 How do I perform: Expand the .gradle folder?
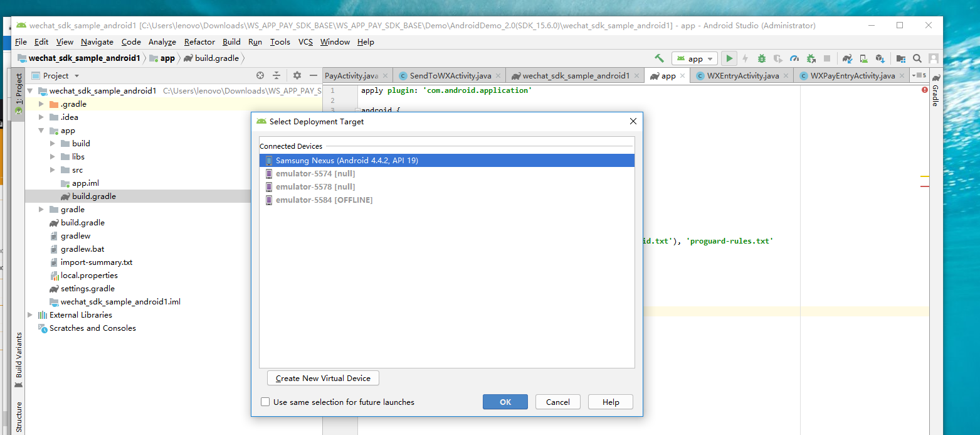click(41, 104)
